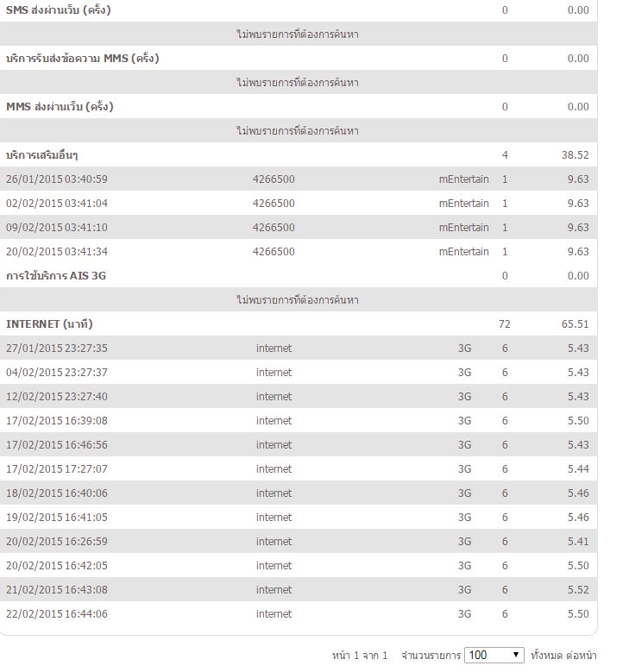Screen dimensions: 623x672
Task: Select the 26/01/2015 03:40:59 mEntertain row
Action: 299,179
